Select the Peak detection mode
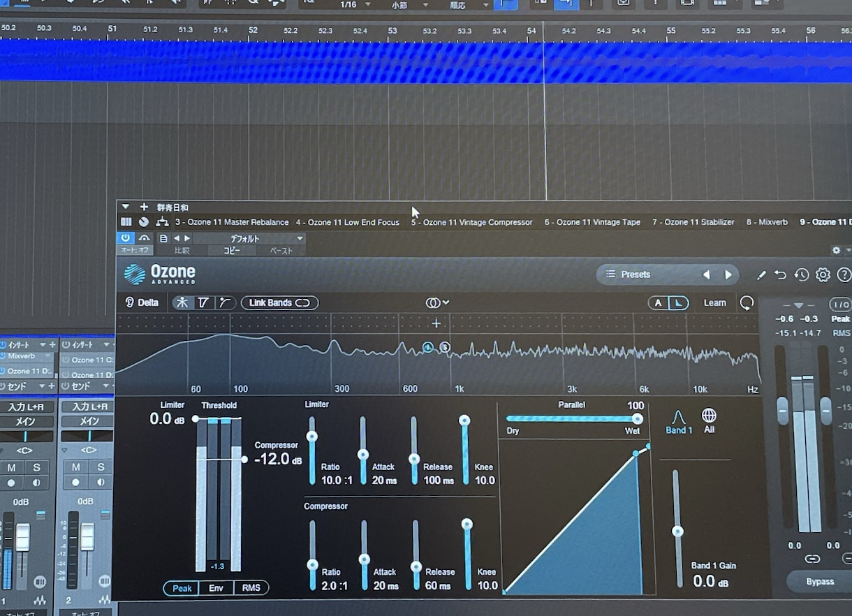 coord(182,588)
